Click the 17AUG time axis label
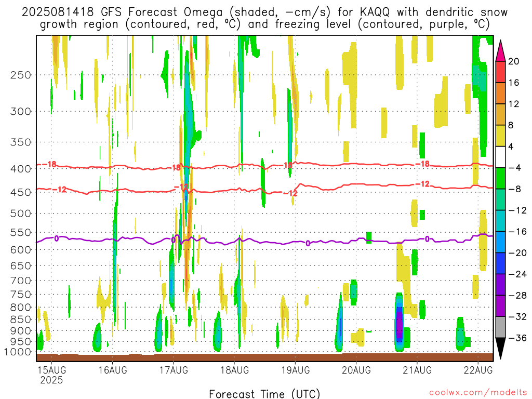This screenshot has height=399, width=532. coord(174,370)
